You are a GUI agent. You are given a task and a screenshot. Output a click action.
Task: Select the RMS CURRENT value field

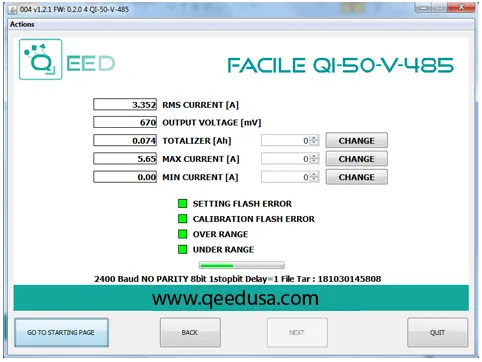125,104
